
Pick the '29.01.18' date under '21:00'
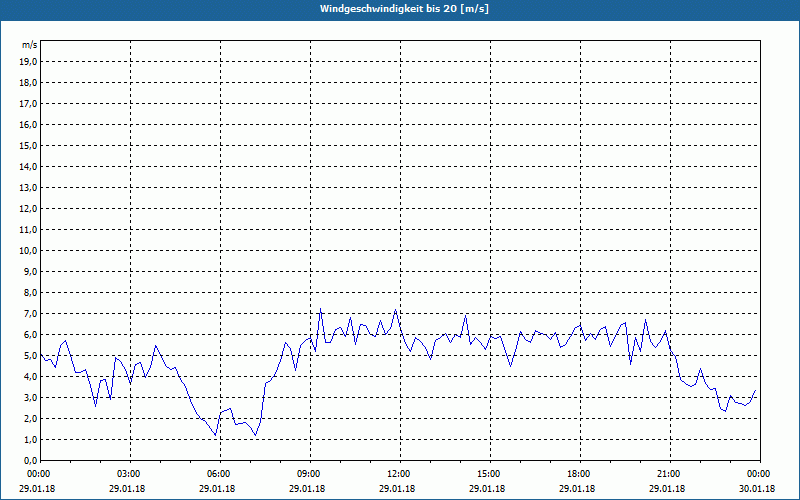point(667,489)
